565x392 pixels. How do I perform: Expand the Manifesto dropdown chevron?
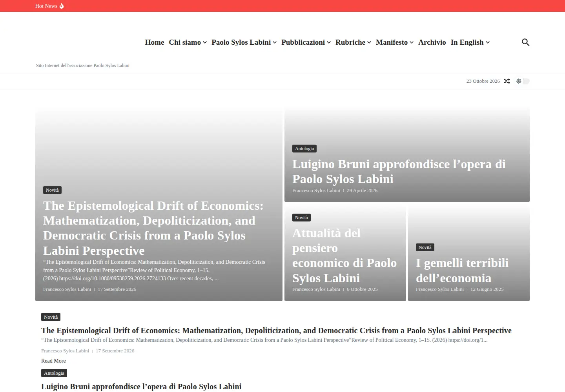pyautogui.click(x=412, y=42)
